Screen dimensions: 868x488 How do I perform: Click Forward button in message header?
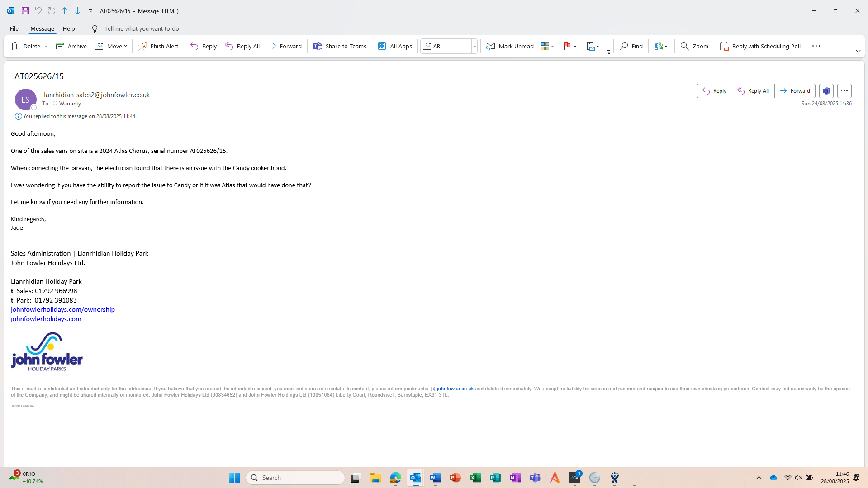coord(795,91)
